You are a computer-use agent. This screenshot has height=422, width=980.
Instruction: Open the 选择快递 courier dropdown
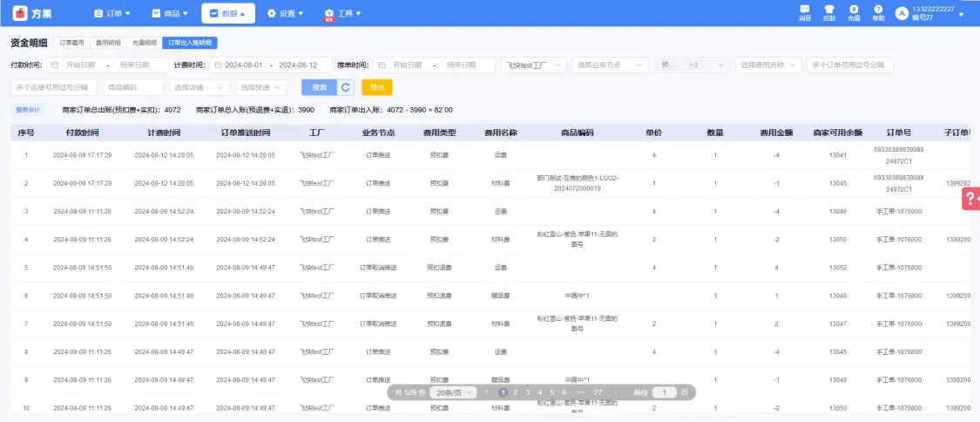[x=262, y=87]
